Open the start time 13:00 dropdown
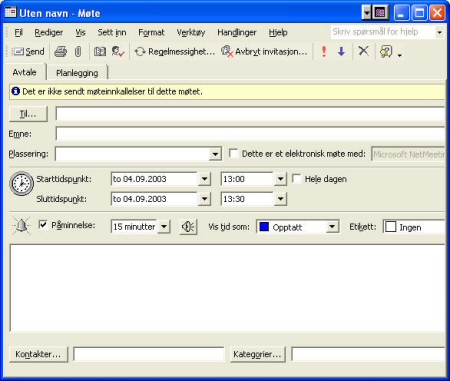This screenshot has width=450, height=381. pos(280,179)
